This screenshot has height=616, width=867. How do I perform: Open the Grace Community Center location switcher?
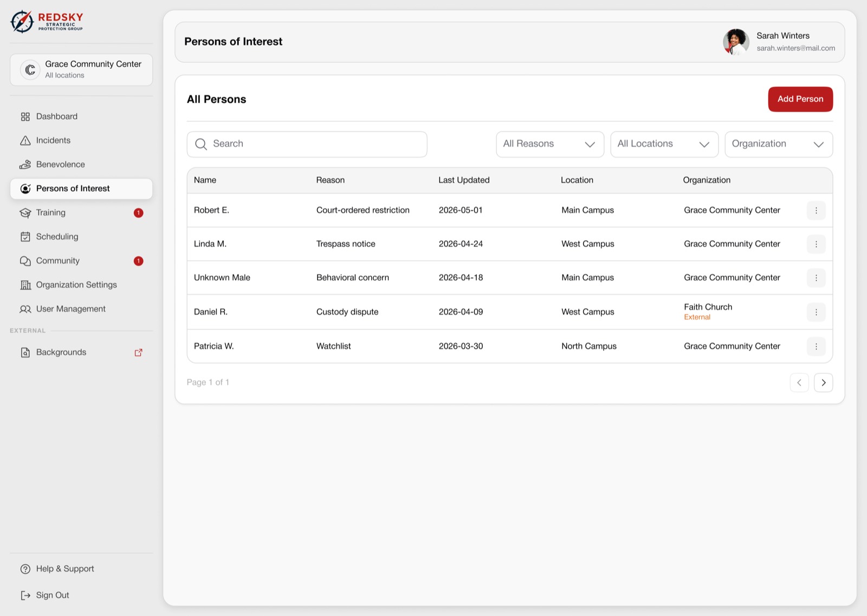pos(81,69)
